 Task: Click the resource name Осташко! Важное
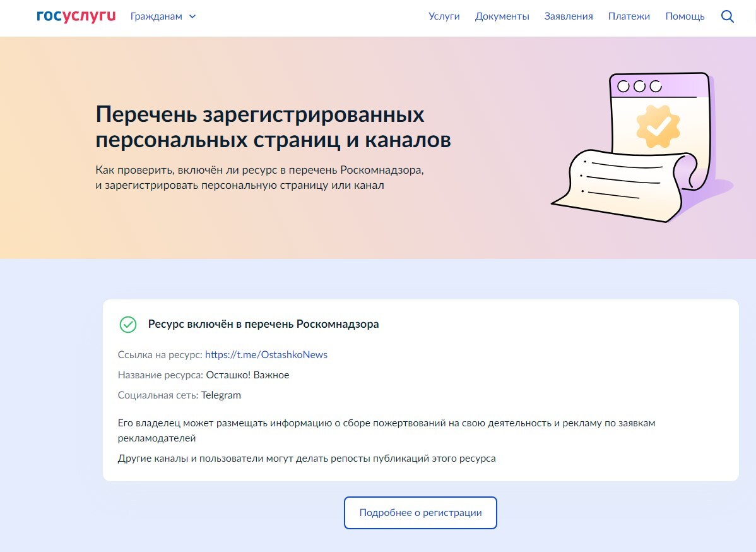[247, 375]
